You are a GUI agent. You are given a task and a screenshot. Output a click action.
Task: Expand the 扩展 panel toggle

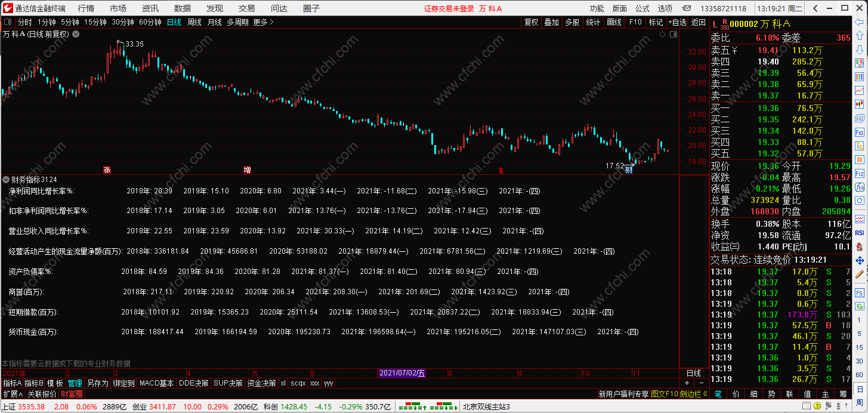pos(13,394)
